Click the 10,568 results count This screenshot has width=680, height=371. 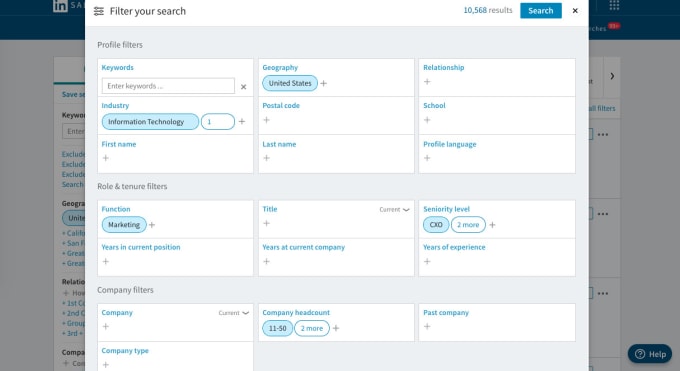point(487,10)
